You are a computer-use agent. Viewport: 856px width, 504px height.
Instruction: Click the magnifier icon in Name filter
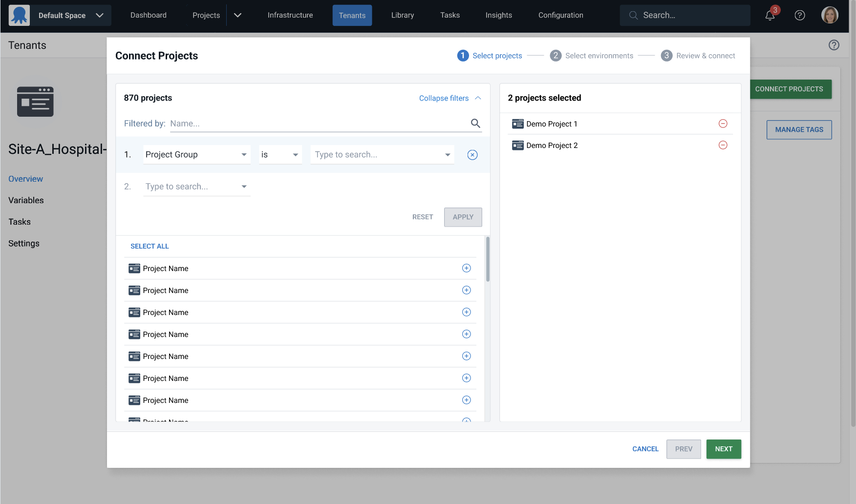pos(475,124)
